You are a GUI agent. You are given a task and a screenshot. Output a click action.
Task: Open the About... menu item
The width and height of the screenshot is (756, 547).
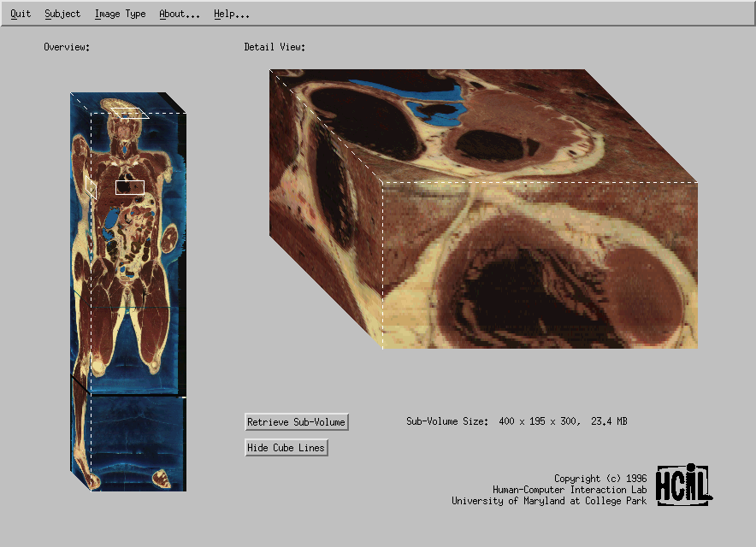coord(180,14)
